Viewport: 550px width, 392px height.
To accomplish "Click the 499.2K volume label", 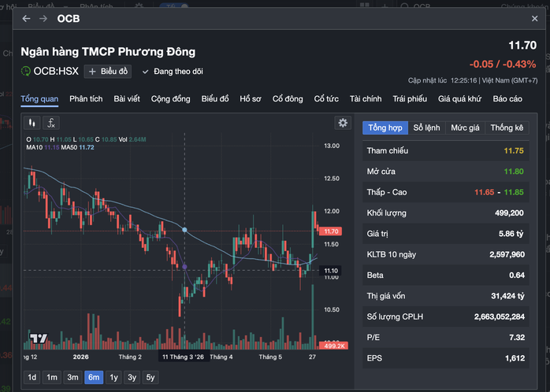I will pyautogui.click(x=334, y=346).
